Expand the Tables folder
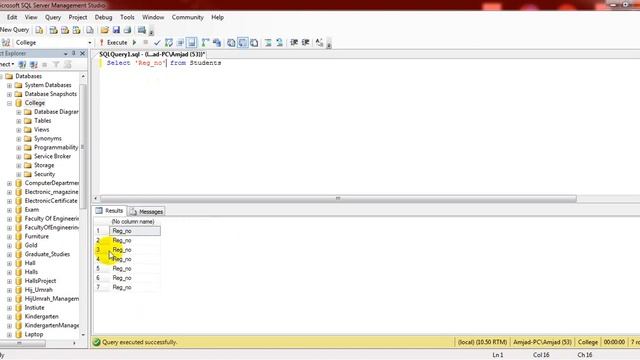640x360 pixels. click(19, 121)
